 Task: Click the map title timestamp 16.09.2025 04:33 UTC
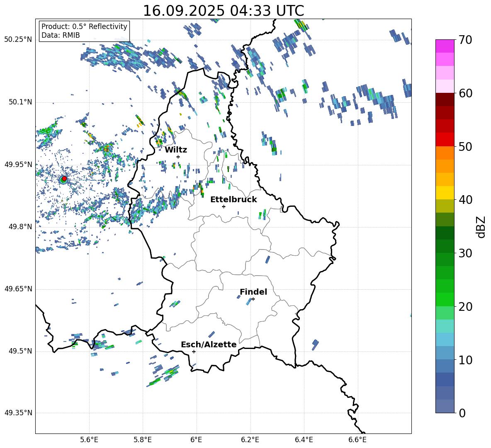point(223,11)
